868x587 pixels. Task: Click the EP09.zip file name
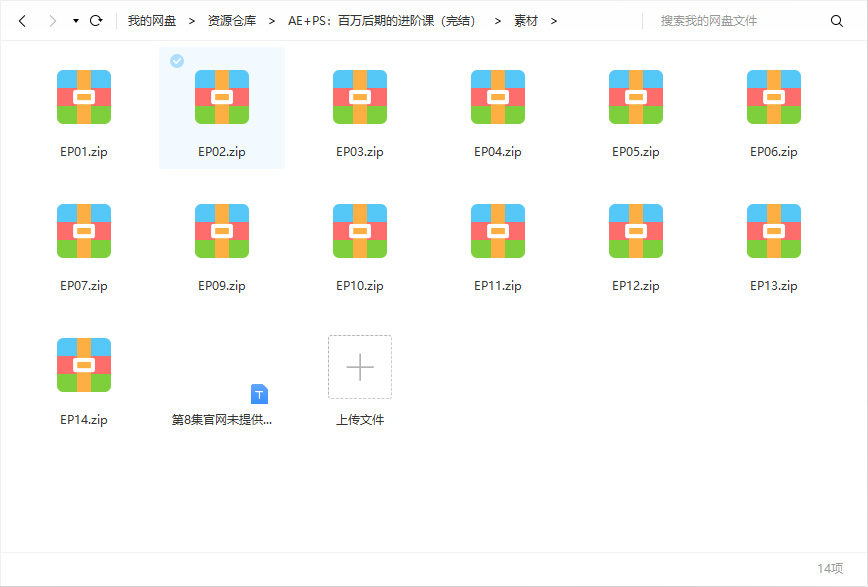point(222,286)
